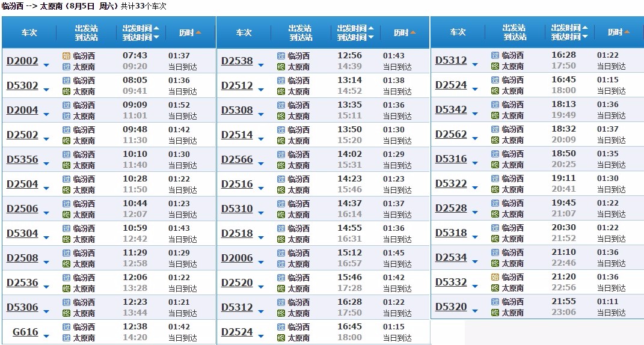Click 共计33个车次 count text

pos(143,6)
